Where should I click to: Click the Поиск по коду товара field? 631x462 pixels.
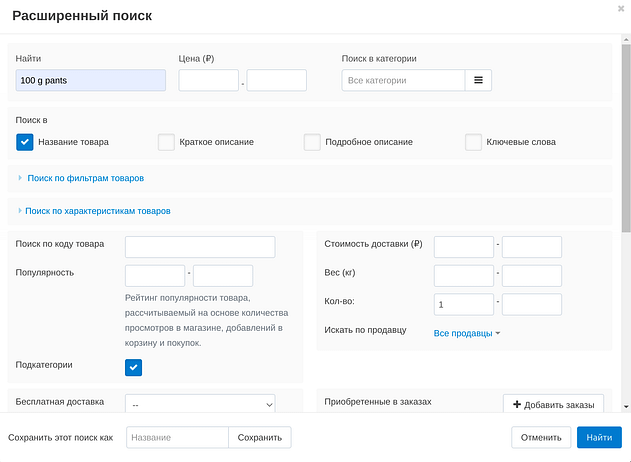199,247
